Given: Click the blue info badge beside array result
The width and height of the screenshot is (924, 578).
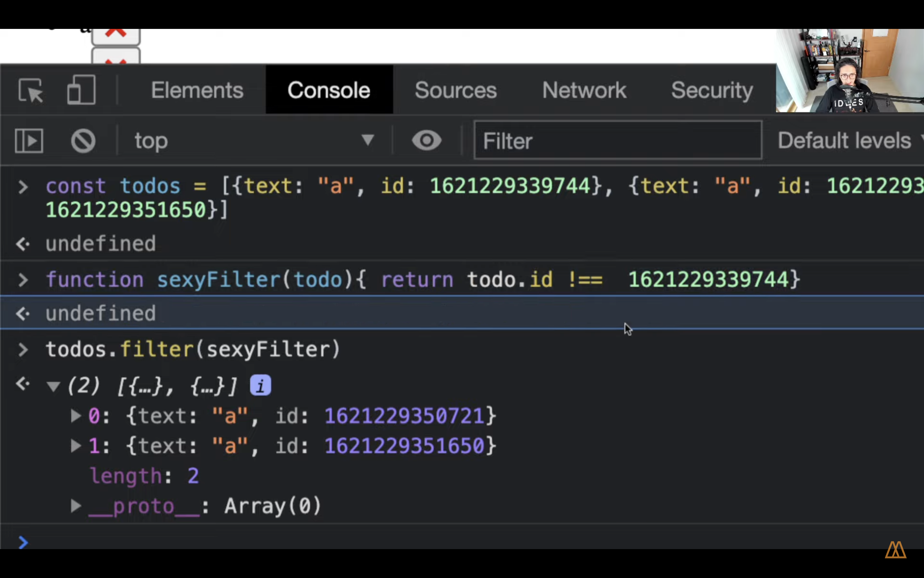Looking at the screenshot, I should 261,385.
